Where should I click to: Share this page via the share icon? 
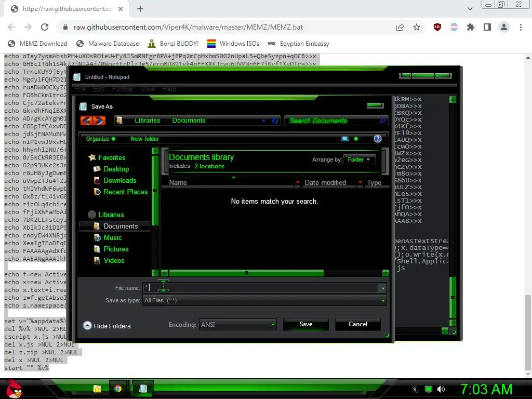click(x=400, y=27)
